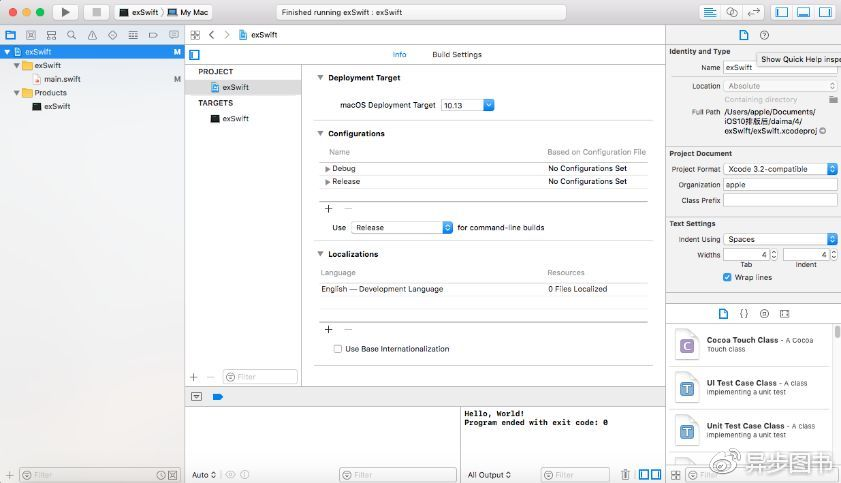Toggle the Variables view pane
Viewport: 841px width, 483px height.
(644, 474)
